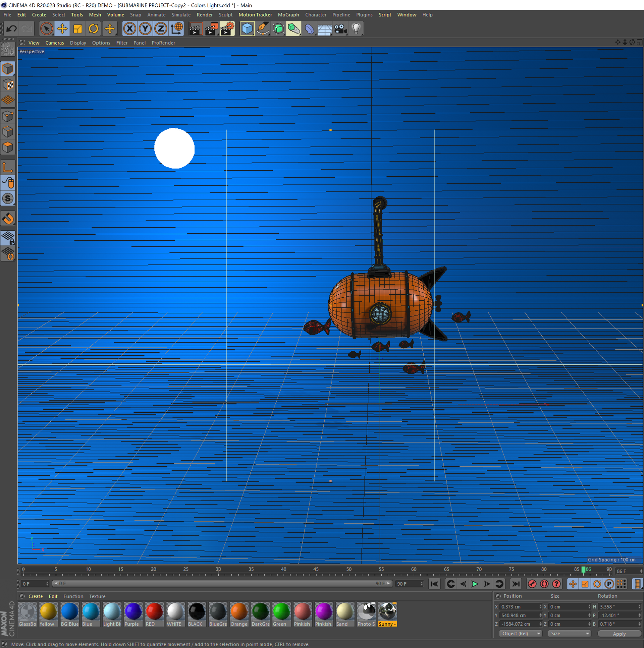Screen dimensions: 644x648
Task: Select the Scale tool in top toolbar
Action: point(78,29)
